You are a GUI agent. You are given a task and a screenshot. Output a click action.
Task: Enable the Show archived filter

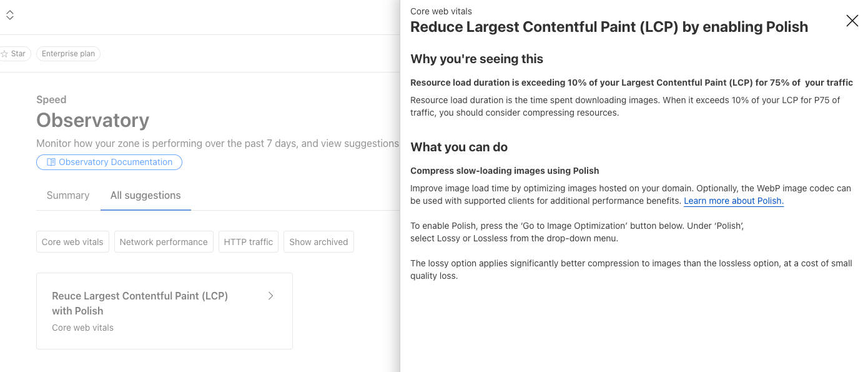click(x=318, y=242)
